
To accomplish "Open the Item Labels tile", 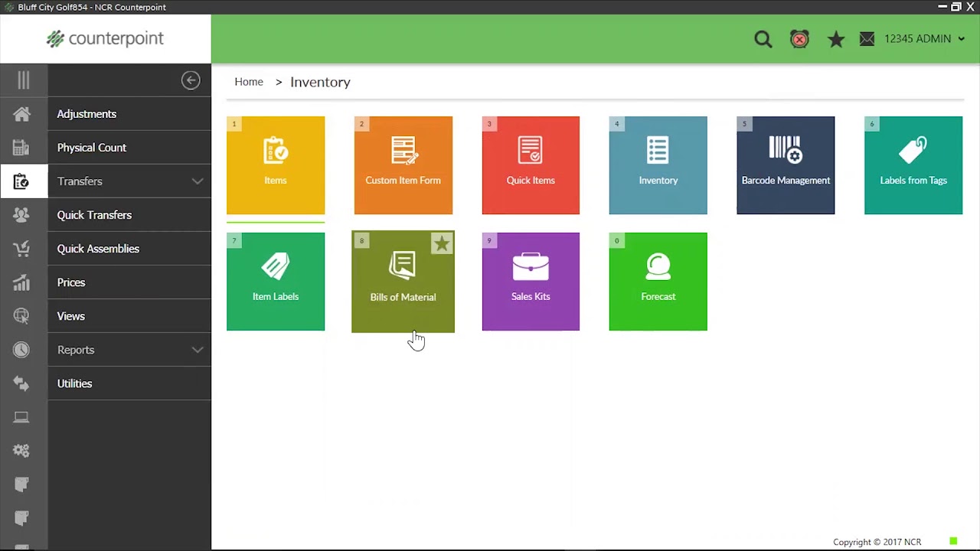I will point(276,282).
